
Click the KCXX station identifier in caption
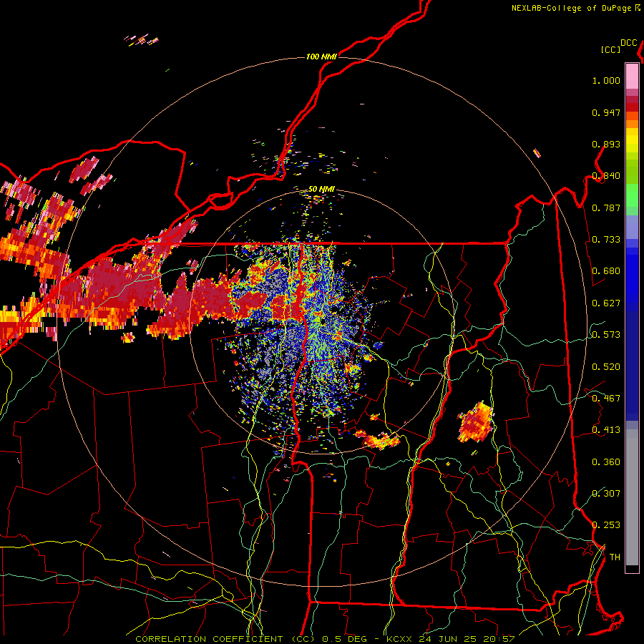pyautogui.click(x=399, y=639)
